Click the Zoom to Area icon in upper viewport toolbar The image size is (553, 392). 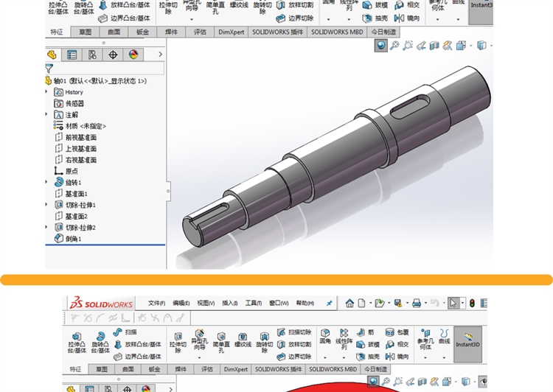(x=408, y=46)
